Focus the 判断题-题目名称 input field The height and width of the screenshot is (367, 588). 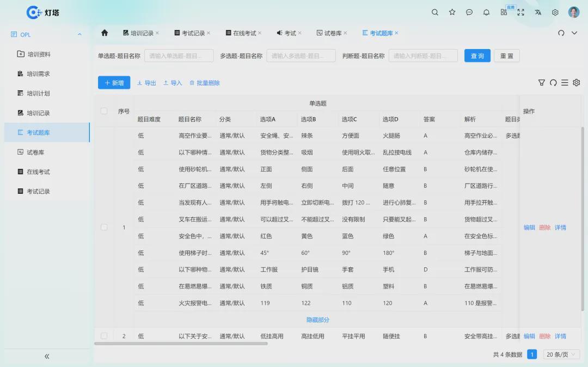[424, 56]
